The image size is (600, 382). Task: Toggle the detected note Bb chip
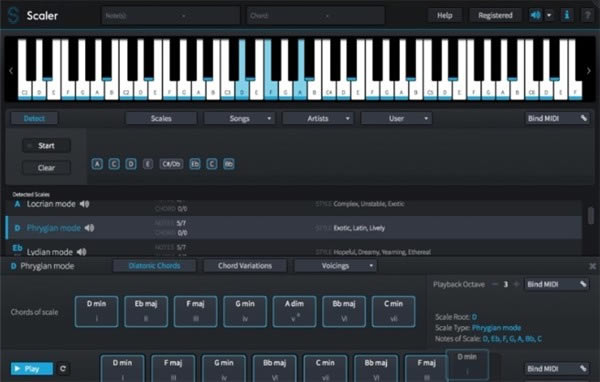point(228,164)
